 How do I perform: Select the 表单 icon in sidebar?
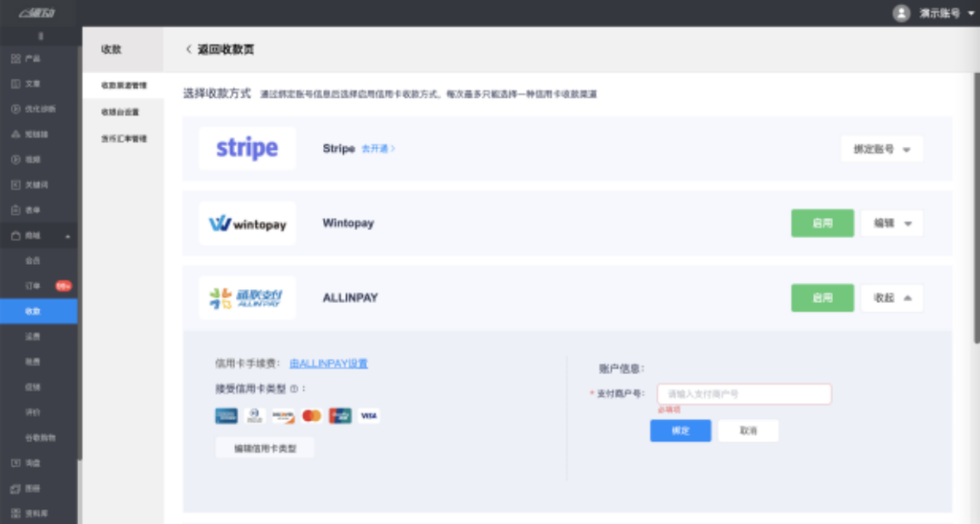pyautogui.click(x=15, y=210)
